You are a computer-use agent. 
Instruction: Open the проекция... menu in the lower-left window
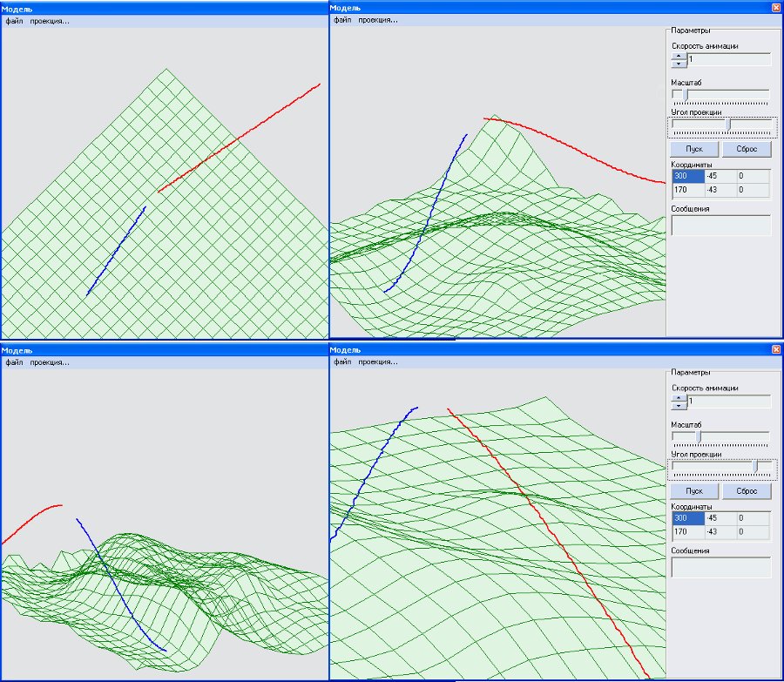tap(50, 362)
